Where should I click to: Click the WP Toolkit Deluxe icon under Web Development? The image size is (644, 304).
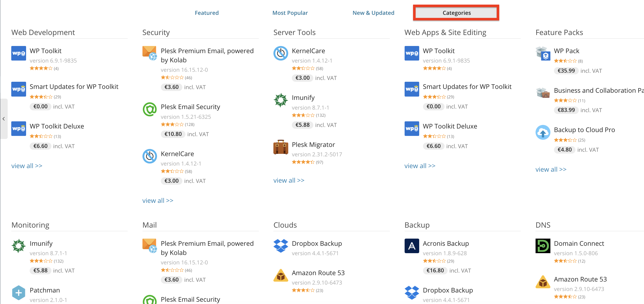[19, 128]
